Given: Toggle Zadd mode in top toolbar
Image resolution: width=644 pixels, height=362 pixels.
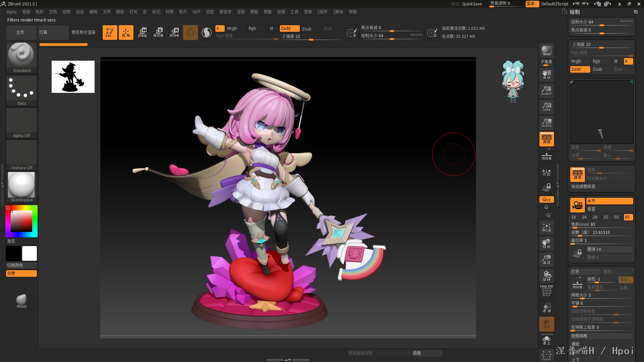Looking at the screenshot, I should tap(289, 28).
